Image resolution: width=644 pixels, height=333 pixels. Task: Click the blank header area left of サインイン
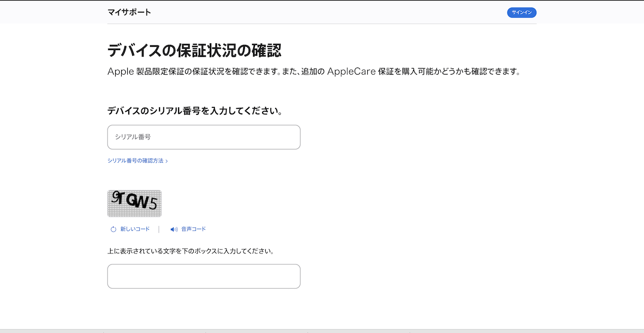(327, 12)
